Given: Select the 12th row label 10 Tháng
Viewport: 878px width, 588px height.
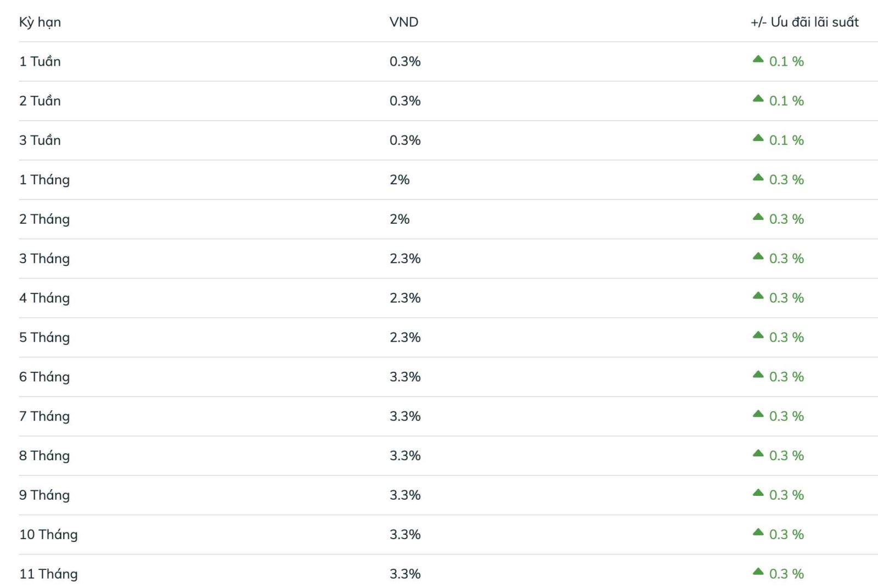Looking at the screenshot, I should tap(48, 535).
